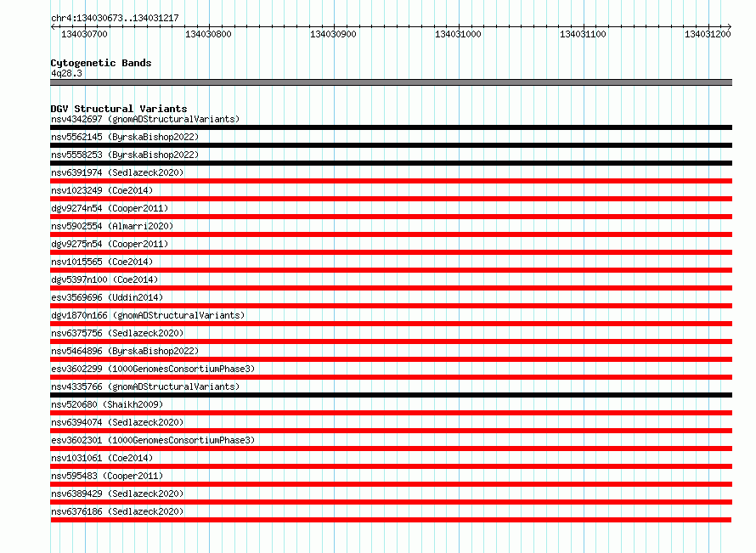The height and width of the screenshot is (553, 756).
Task: Click the red bar under esv3569696
Action: click(x=391, y=306)
